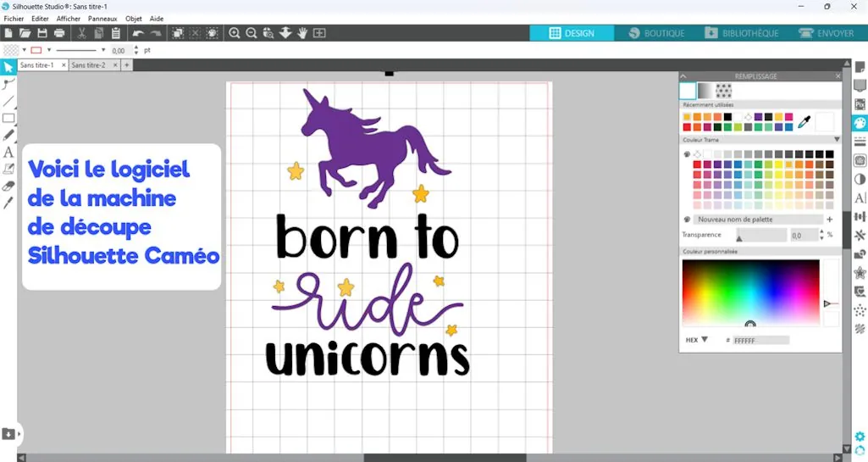Pick a color in custom spectrum
Viewport: 868px width, 462px height.
tap(750, 292)
